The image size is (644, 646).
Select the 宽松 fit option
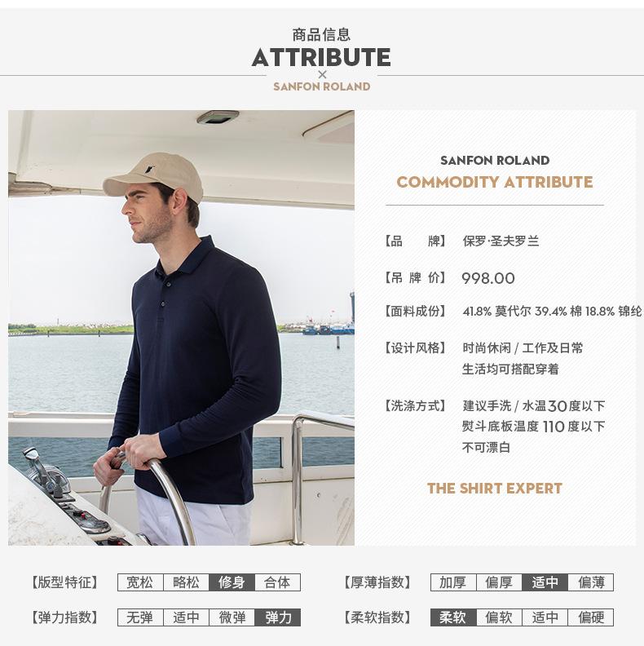pyautogui.click(x=140, y=582)
